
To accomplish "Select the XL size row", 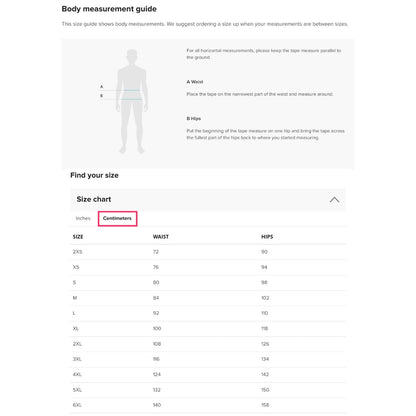I will (208, 329).
